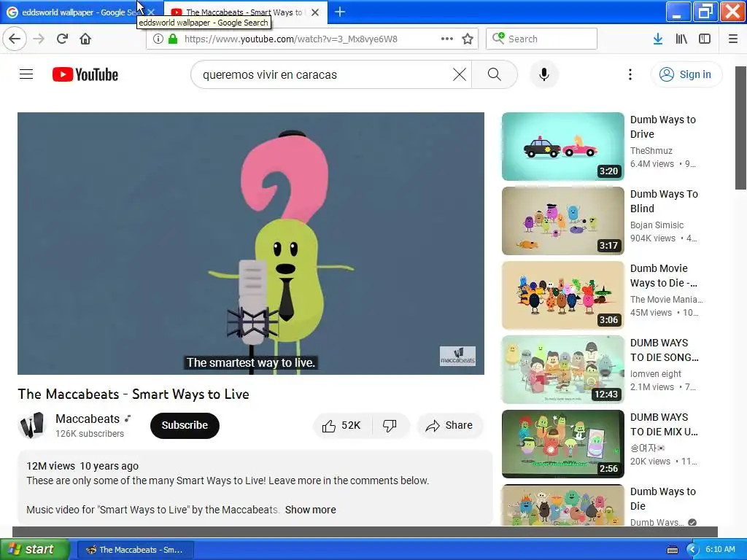Open the Firefox library icon

(681, 39)
